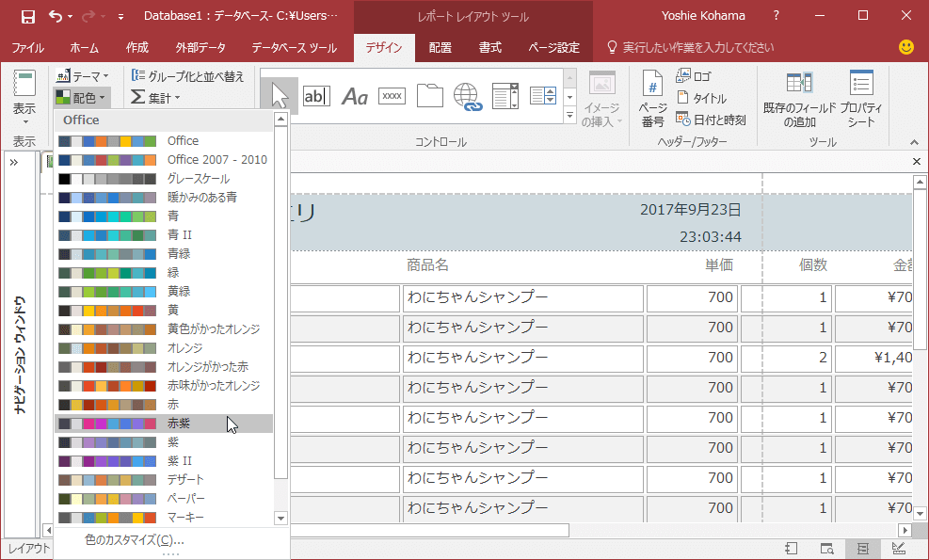Image resolution: width=929 pixels, height=560 pixels.
Task: Insert 日付と時刻 date and time
Action: coord(711,120)
